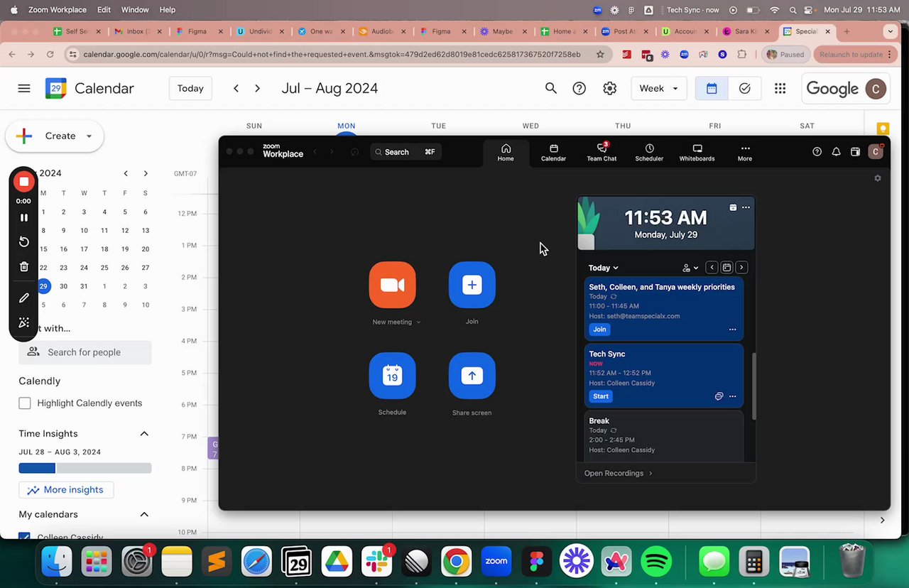Open more options for Tech Sync
909x588 pixels.
(732, 396)
